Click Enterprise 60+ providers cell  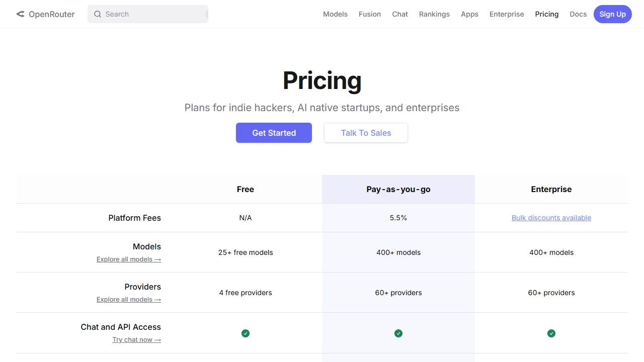pyautogui.click(x=551, y=293)
